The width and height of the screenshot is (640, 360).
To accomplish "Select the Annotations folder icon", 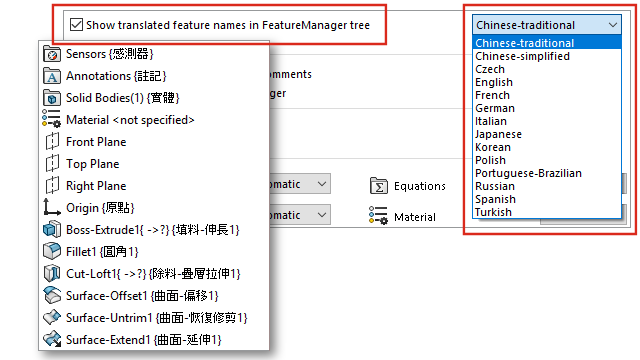I will 52,76.
